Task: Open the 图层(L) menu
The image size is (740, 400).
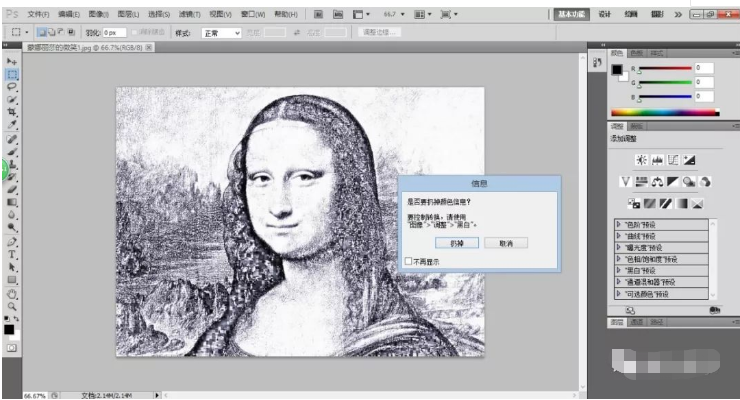Action: coord(128,15)
